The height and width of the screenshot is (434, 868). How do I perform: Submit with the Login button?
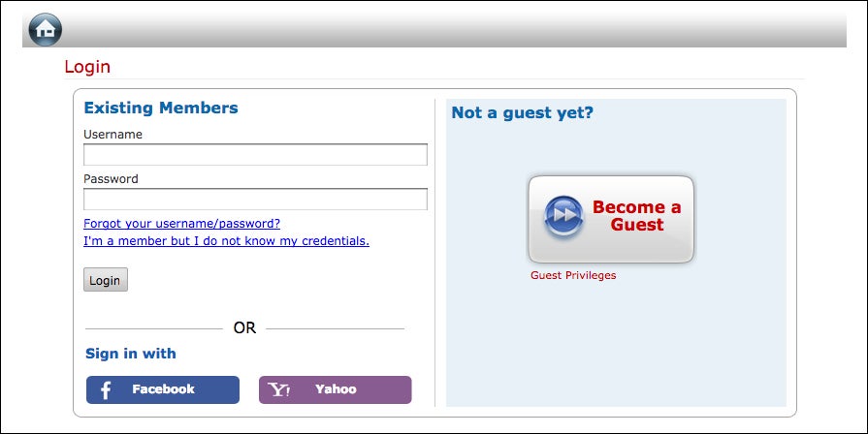105,280
